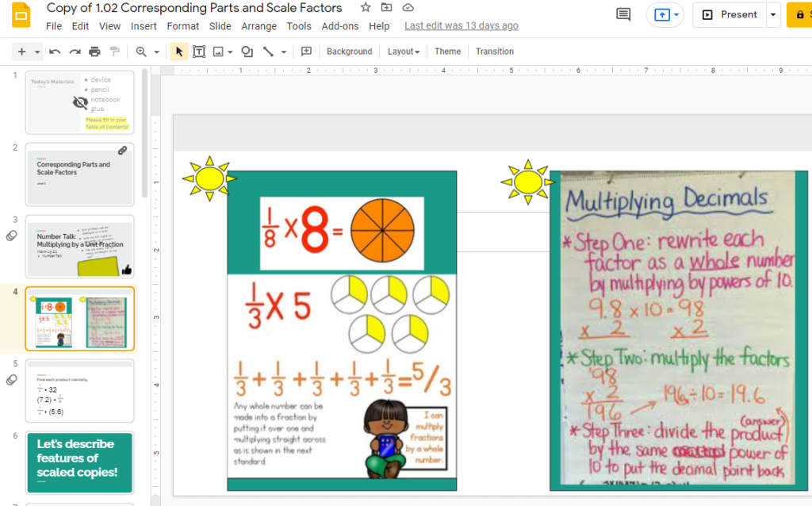Click the redo arrow in toolbar
The height and width of the screenshot is (506, 812).
click(75, 52)
